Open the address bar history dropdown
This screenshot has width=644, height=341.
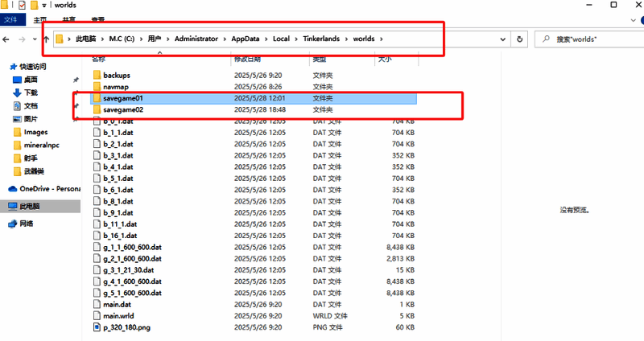[504, 39]
